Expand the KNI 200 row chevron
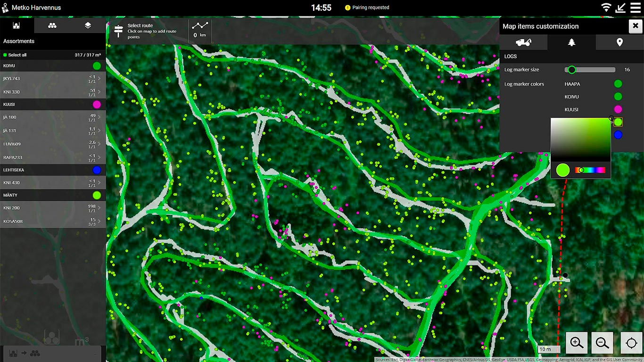The height and width of the screenshot is (362, 644). 99,208
